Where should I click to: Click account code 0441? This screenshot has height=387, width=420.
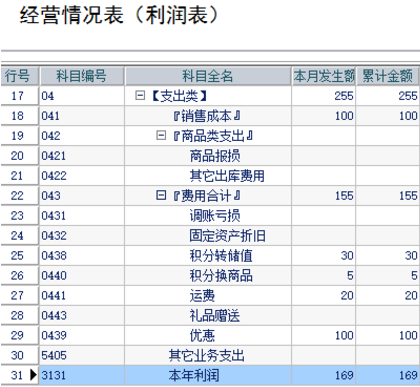click(54, 296)
